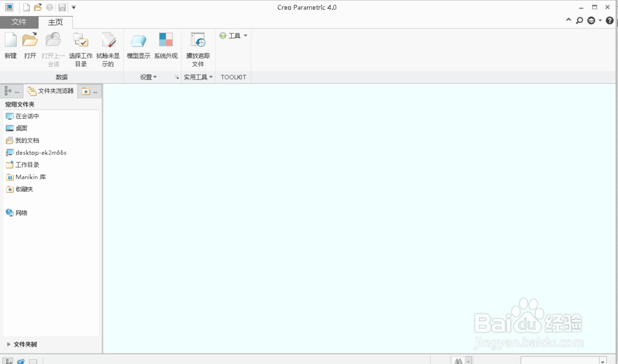Click the 新建 ribbon button
Viewport: 618px width, 364px height.
(11, 46)
